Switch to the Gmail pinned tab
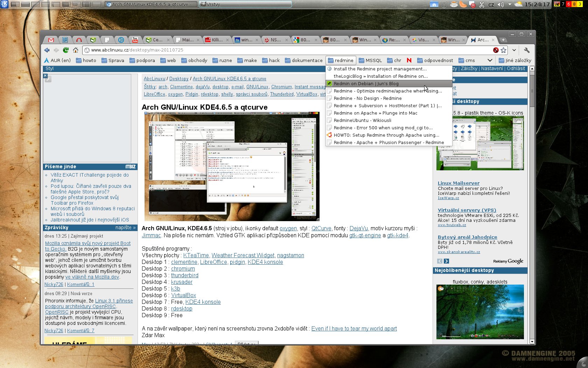Viewport: 588px width, 368px height. click(51, 40)
